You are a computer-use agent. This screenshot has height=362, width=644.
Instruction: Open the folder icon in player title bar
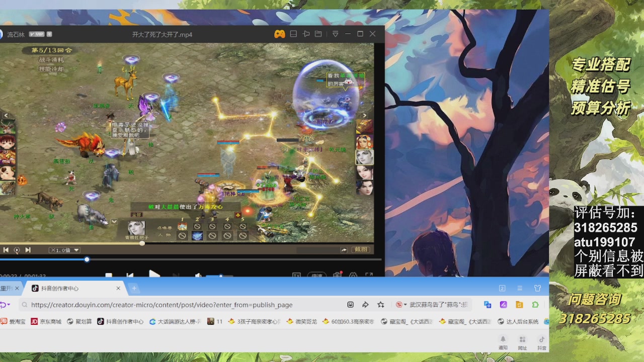[318, 34]
